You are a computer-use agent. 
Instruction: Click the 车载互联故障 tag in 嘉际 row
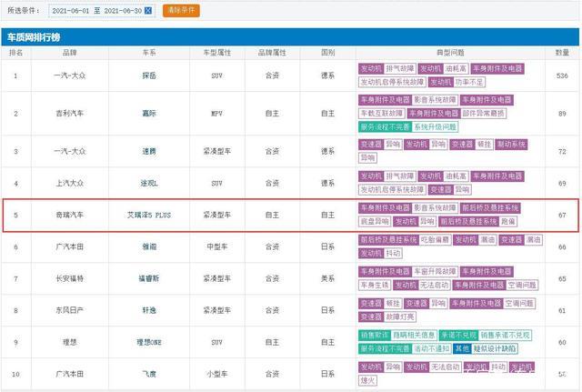point(382,114)
